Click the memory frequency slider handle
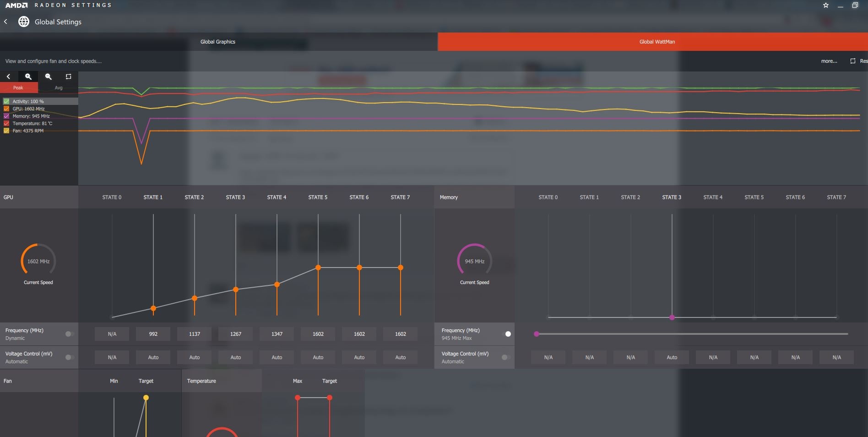 coord(537,334)
